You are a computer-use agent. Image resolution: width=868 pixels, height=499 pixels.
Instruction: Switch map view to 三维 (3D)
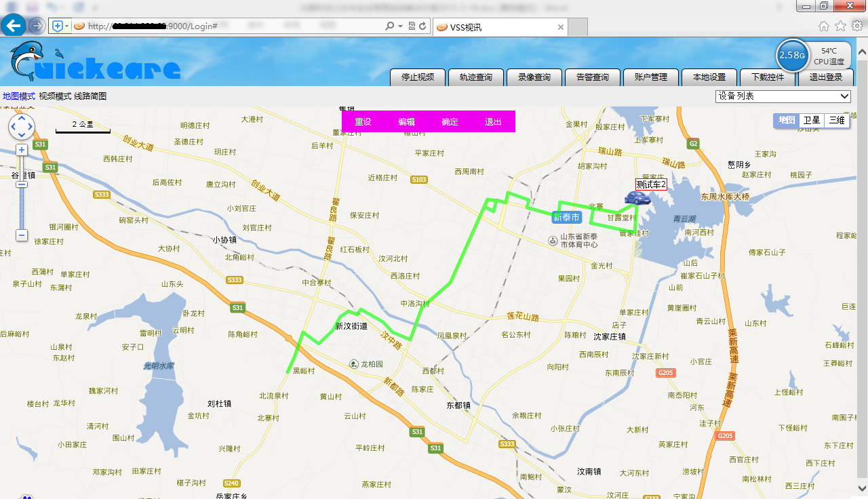(837, 121)
